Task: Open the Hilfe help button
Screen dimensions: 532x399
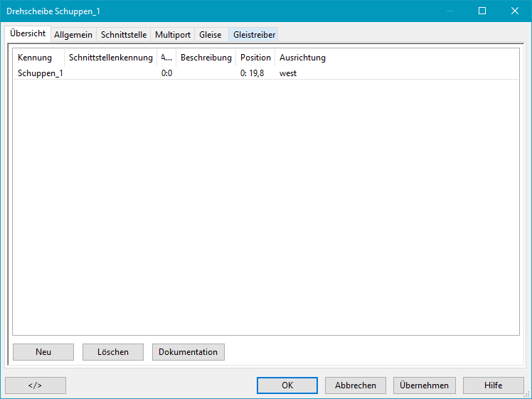Action: tap(493, 385)
